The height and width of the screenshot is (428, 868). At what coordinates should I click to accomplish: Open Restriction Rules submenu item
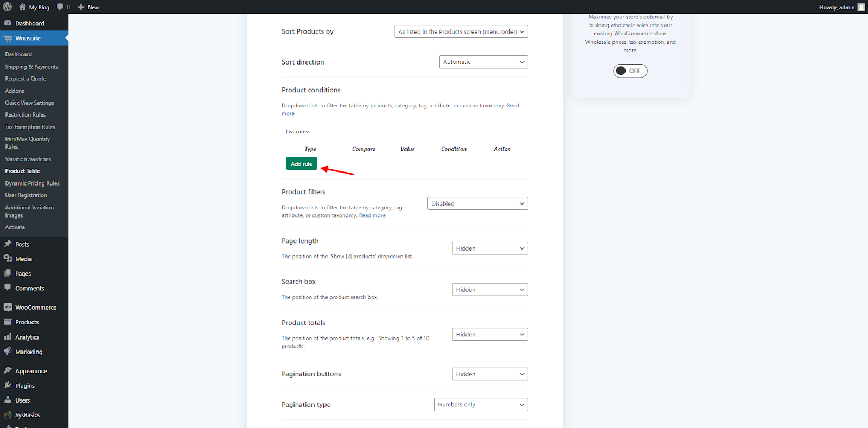pyautogui.click(x=25, y=114)
